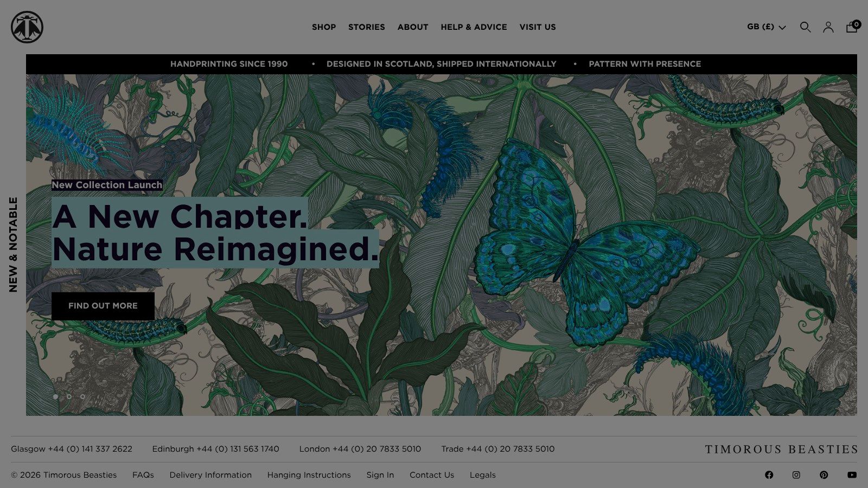Visit the YouTube channel icon

click(x=852, y=475)
